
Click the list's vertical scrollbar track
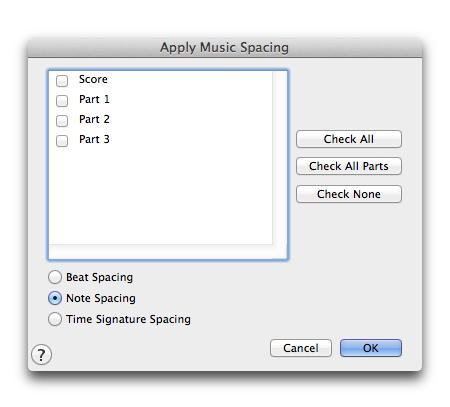pos(279,158)
